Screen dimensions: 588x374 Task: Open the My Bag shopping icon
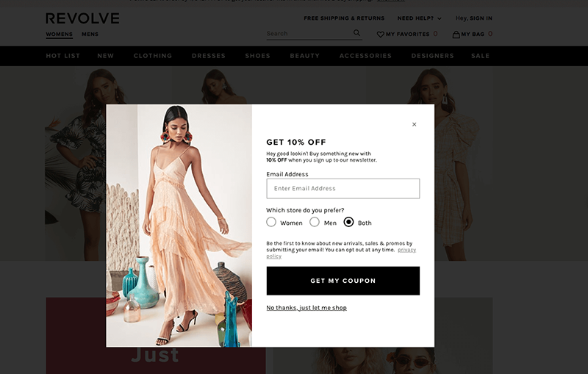[x=456, y=34]
